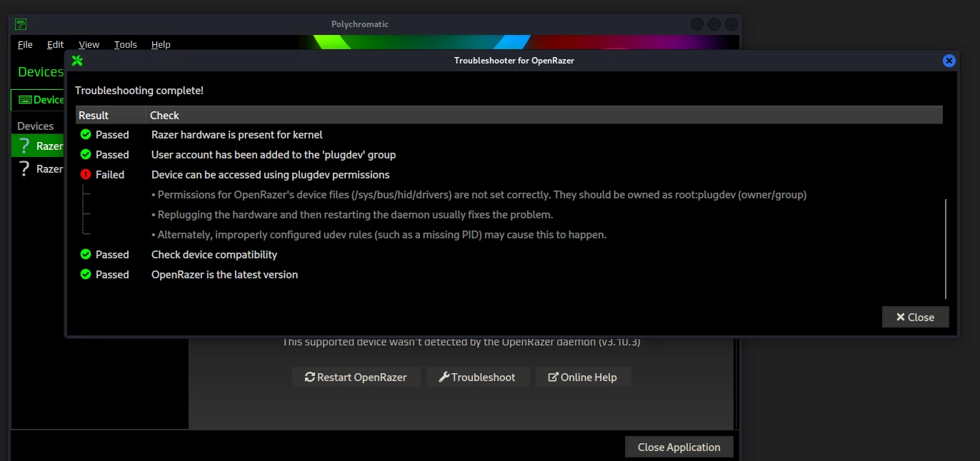Click the 'Permissions for OpenRazer's device files' hint

pyautogui.click(x=479, y=194)
